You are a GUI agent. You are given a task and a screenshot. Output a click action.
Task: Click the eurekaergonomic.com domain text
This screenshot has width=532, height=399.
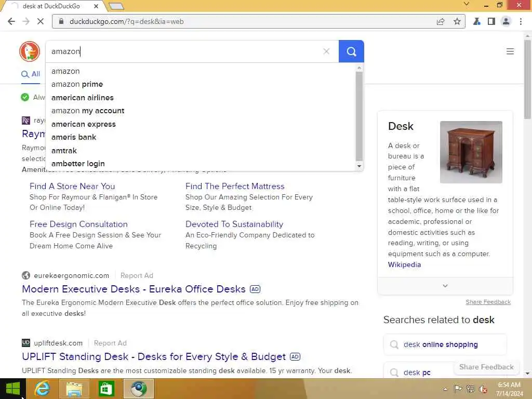point(72,275)
